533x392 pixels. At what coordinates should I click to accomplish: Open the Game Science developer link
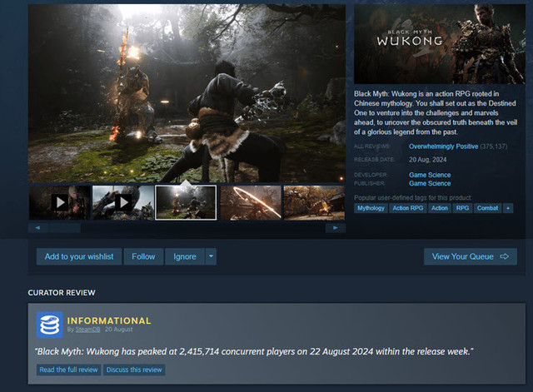pyautogui.click(x=430, y=175)
